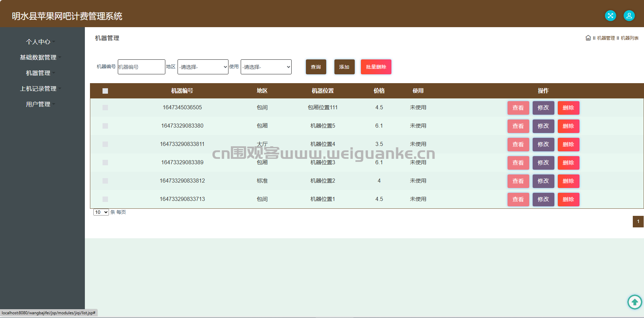
Task: Toggle the select-all checkbox in table header
Action: click(x=105, y=91)
